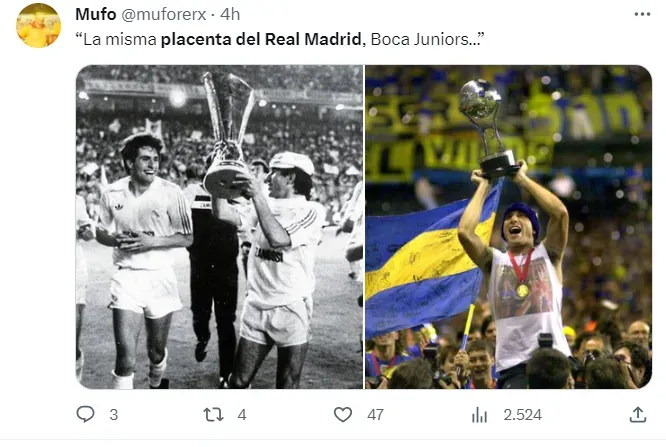Open the black-and-white Real Madrid photo

(x=219, y=226)
